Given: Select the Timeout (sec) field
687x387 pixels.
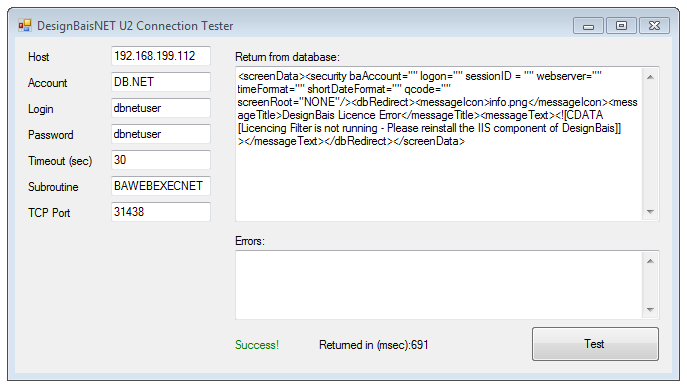Looking at the screenshot, I should [x=161, y=160].
